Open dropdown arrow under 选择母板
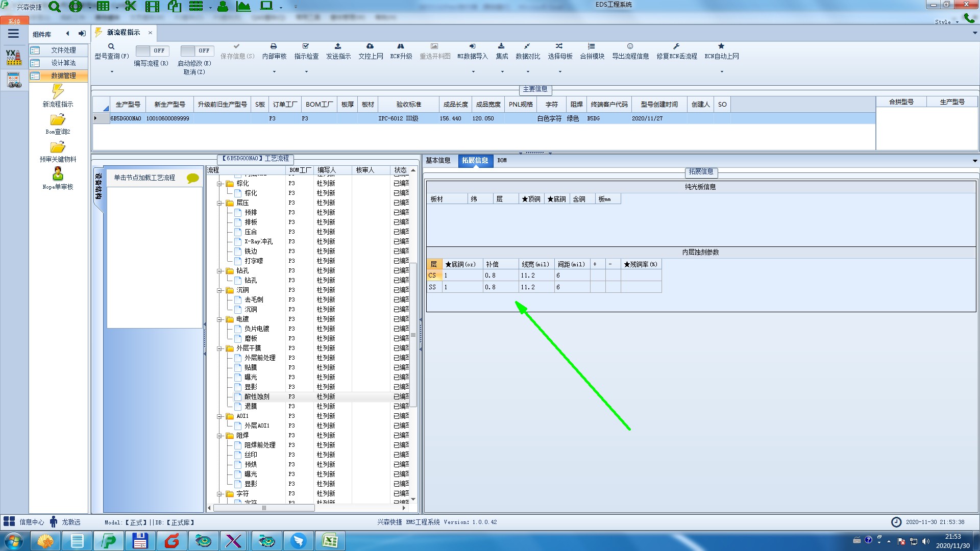Image resolution: width=980 pixels, height=551 pixels. (x=560, y=71)
